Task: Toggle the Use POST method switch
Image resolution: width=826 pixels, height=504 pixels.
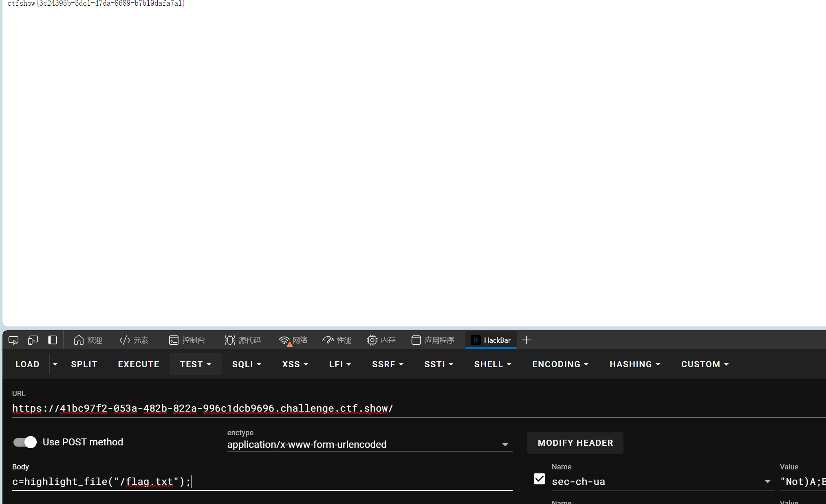Action: click(25, 442)
